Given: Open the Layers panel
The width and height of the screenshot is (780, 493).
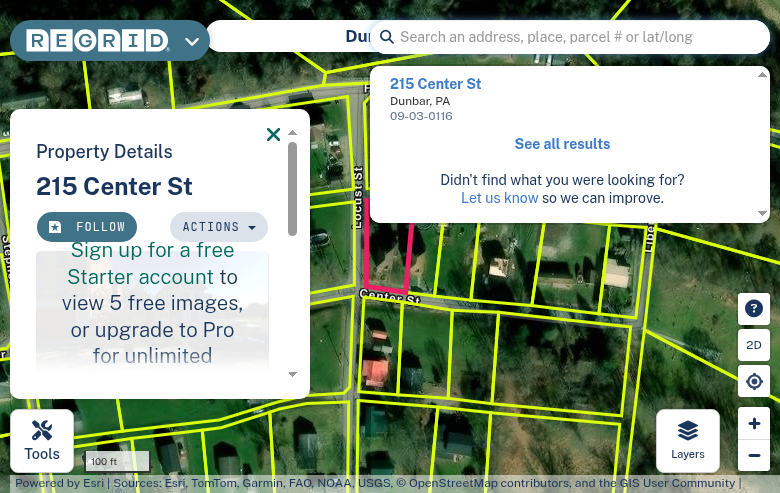Looking at the screenshot, I should tap(687, 441).
